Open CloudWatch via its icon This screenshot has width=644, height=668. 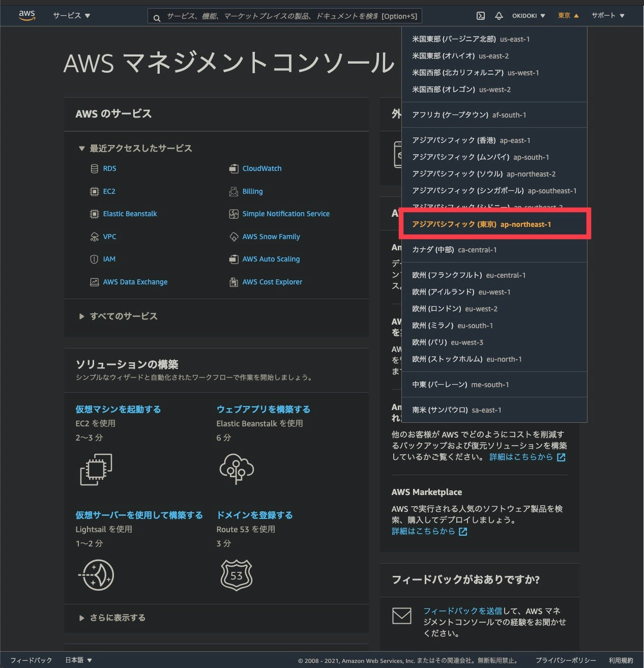pos(233,168)
